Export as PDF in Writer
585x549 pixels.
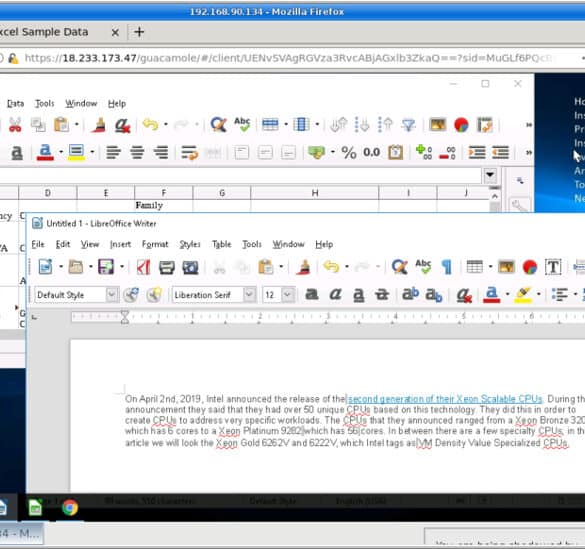click(143, 267)
